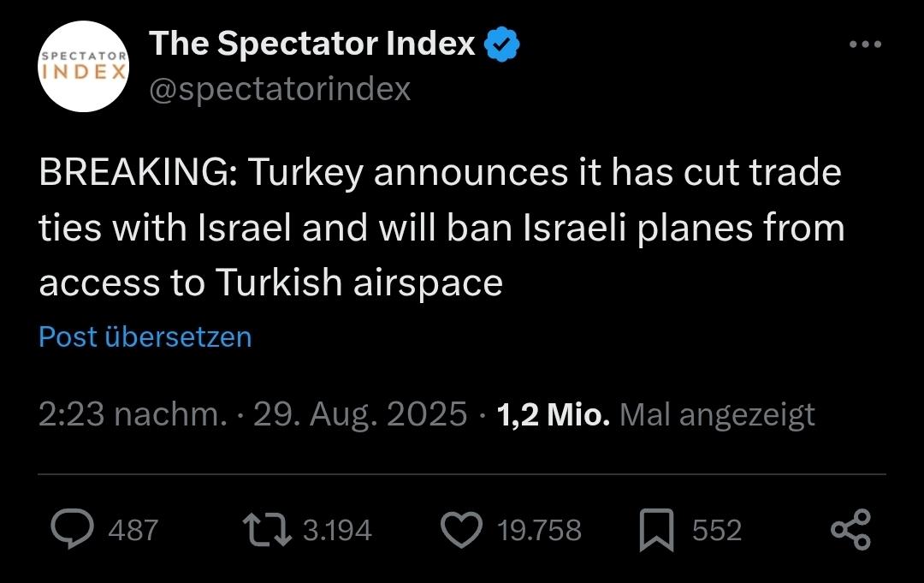Screen dimensions: 924x583
Task: Click the blue verified badge
Action: pyautogui.click(x=503, y=45)
